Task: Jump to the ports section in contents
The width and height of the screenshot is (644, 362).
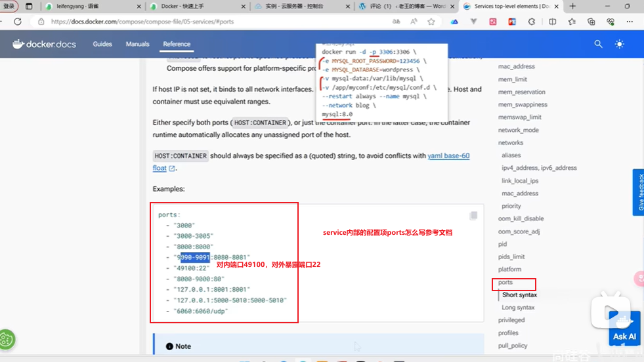Action: [505, 282]
